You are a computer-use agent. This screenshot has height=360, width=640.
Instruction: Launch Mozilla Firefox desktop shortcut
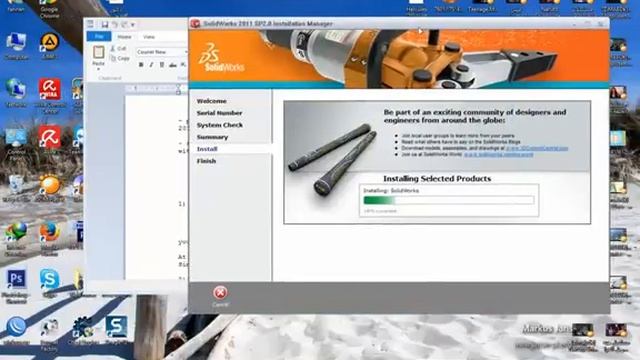49,239
